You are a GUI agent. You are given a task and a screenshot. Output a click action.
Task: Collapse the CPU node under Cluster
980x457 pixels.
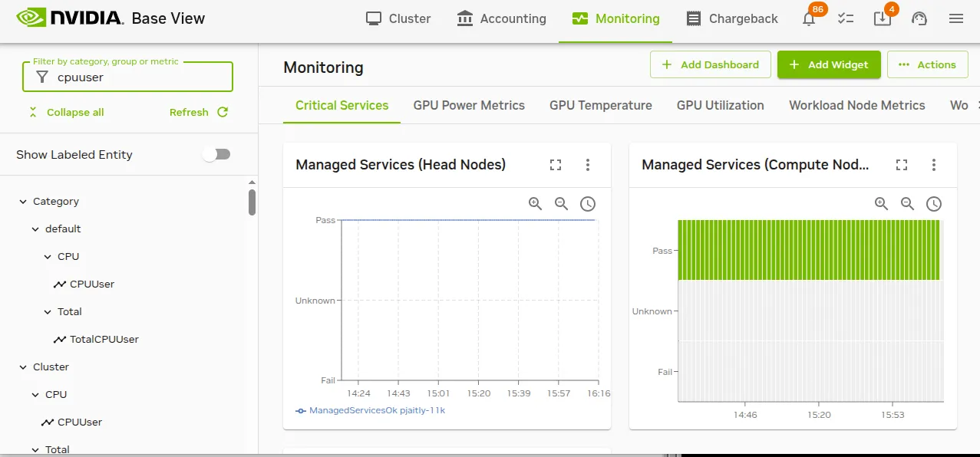35,394
